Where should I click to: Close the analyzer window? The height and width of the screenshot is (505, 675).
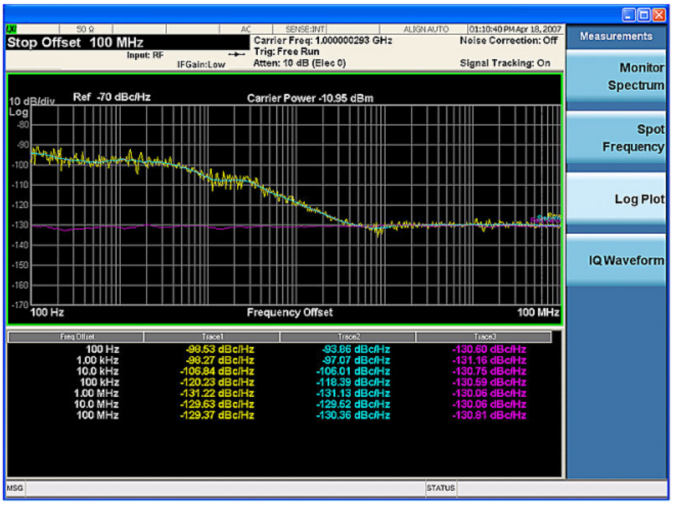pos(658,13)
